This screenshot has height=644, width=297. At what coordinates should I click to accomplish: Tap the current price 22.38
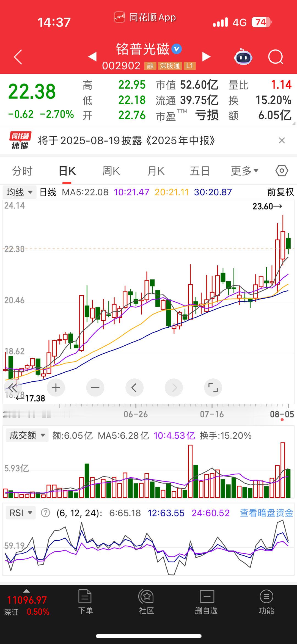tap(32, 92)
